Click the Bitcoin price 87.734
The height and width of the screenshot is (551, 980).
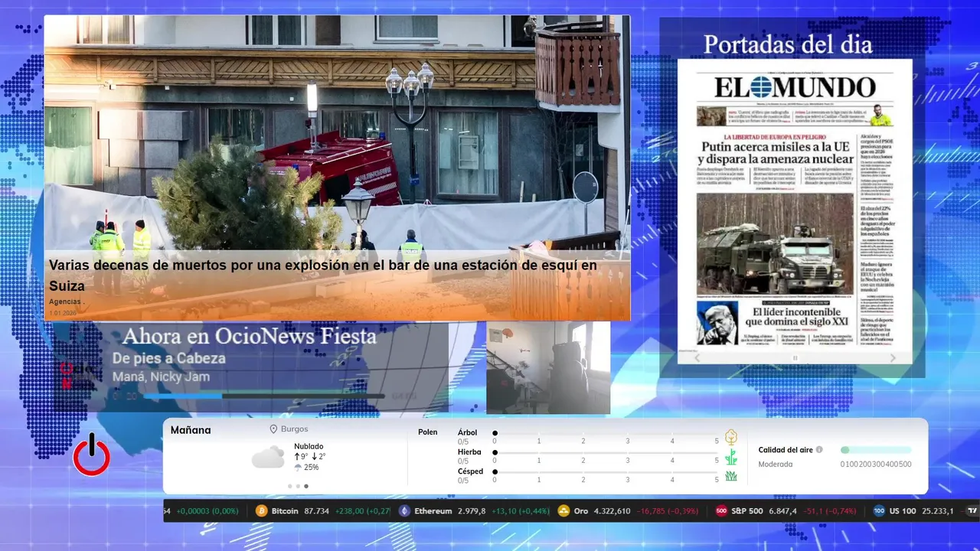316,511
